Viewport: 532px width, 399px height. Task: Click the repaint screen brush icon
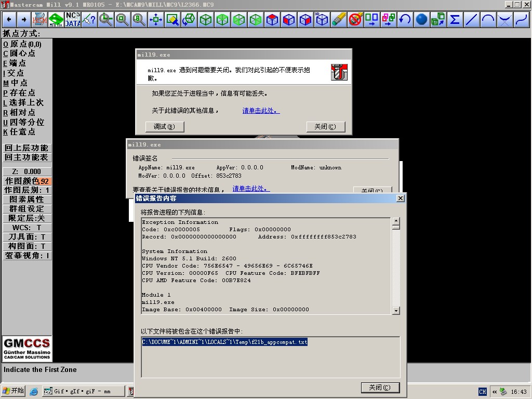point(172,20)
